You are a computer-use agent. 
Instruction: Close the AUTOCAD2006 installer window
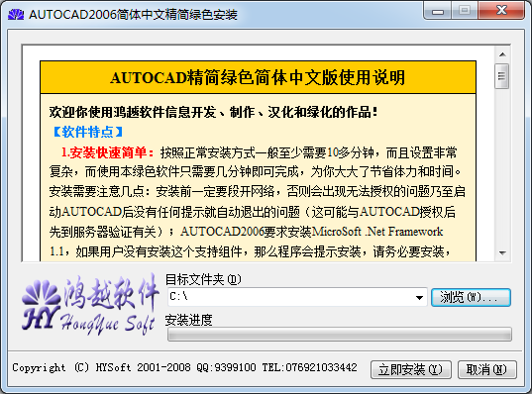(x=501, y=10)
